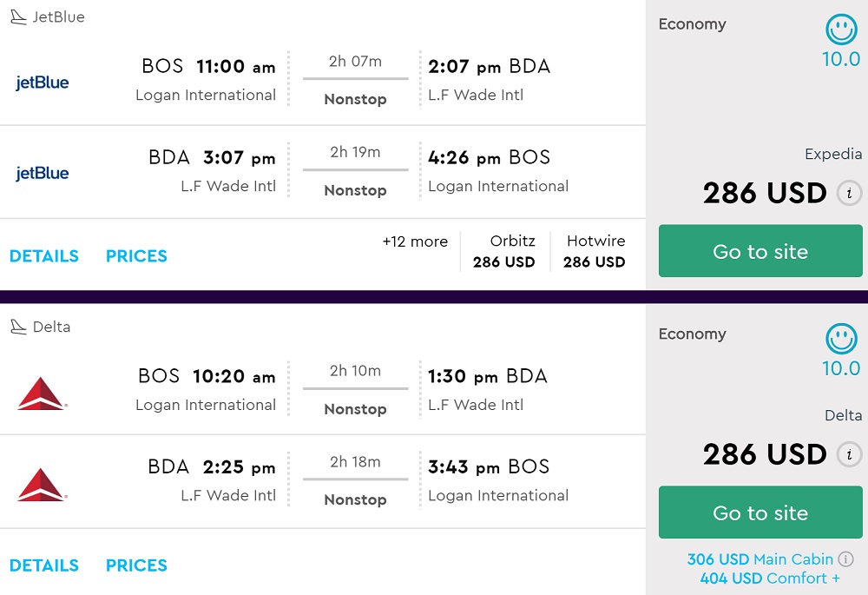The width and height of the screenshot is (868, 595).
Task: Click the Main Cabin info icon
Action: pos(846,559)
